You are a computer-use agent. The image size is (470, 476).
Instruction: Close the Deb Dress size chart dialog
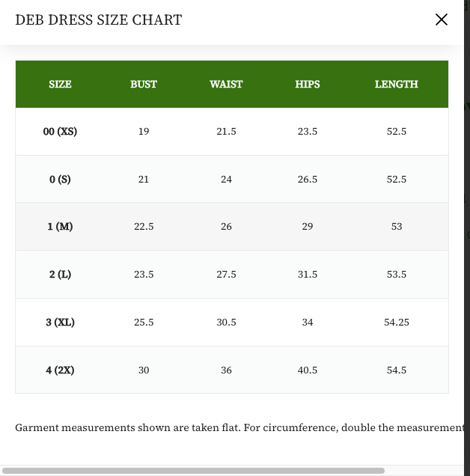(441, 19)
